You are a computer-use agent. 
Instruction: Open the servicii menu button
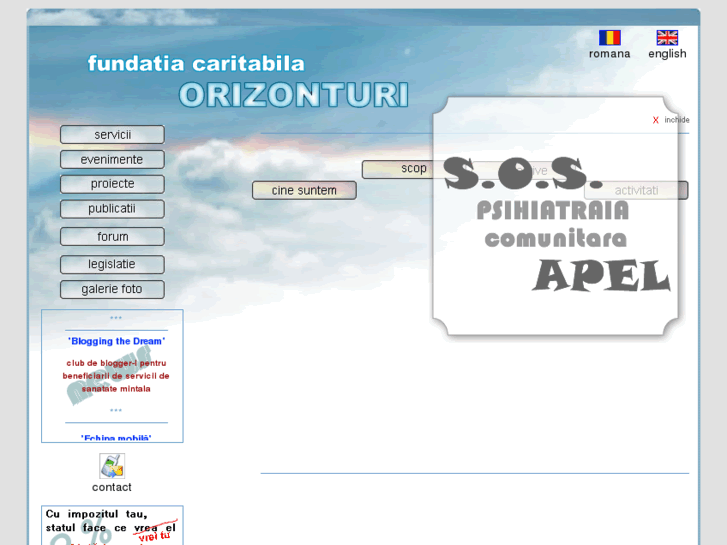click(x=112, y=135)
